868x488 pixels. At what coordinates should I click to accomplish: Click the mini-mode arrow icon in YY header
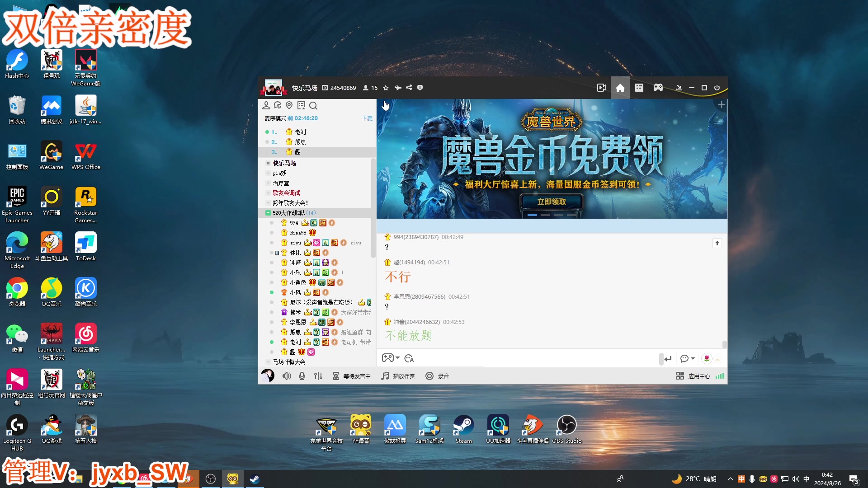click(x=679, y=88)
